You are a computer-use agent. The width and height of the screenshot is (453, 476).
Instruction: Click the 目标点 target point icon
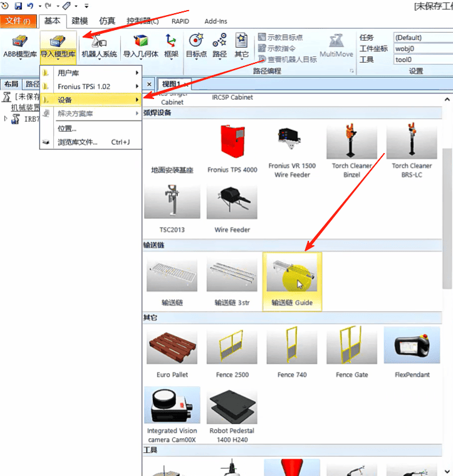pyautogui.click(x=196, y=46)
